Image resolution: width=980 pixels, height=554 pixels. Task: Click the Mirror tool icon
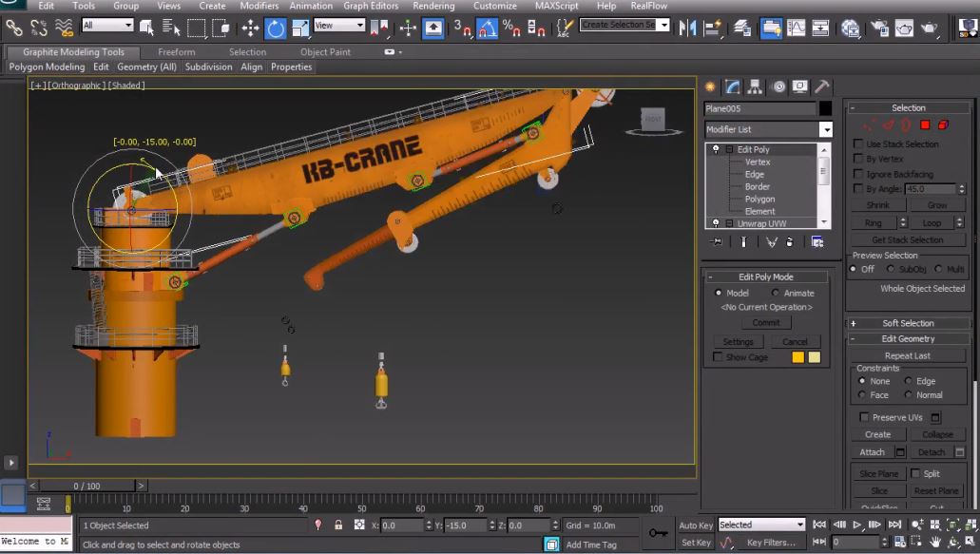click(x=687, y=28)
